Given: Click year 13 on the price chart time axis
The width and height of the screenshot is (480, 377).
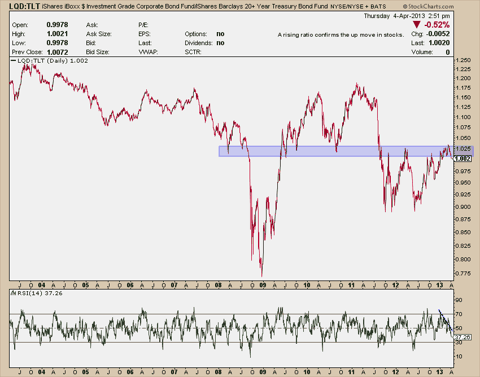Looking at the screenshot, I should click(440, 285).
